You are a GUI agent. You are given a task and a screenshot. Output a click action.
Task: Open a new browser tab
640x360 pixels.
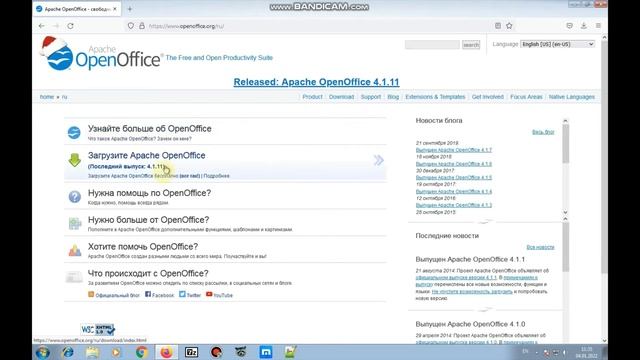[130, 9]
